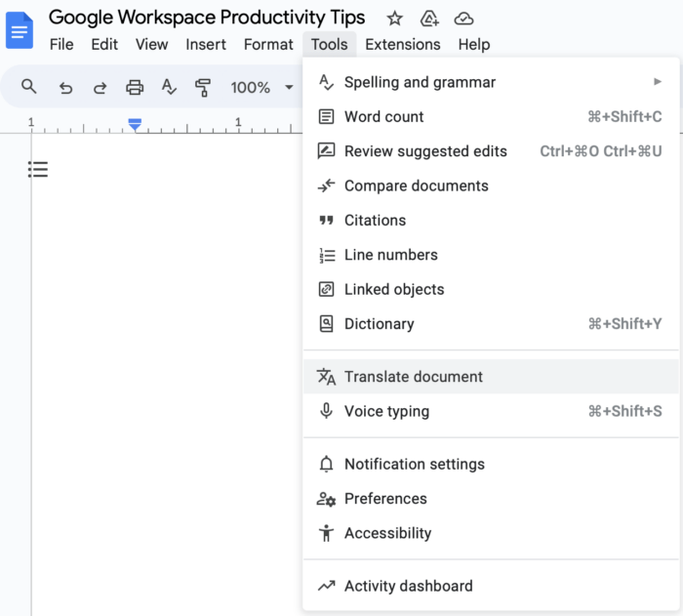Open the 100% zoom dropdown
683x616 pixels.
point(261,87)
